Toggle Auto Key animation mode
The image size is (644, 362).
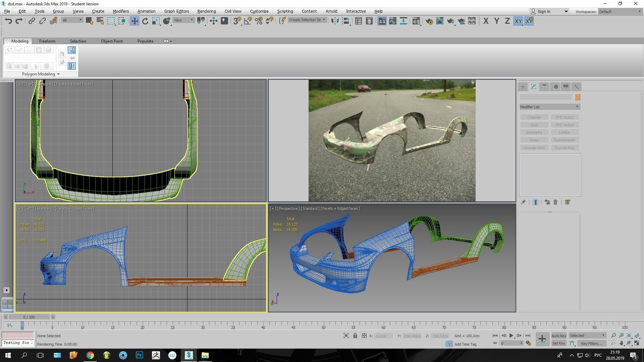click(558, 336)
